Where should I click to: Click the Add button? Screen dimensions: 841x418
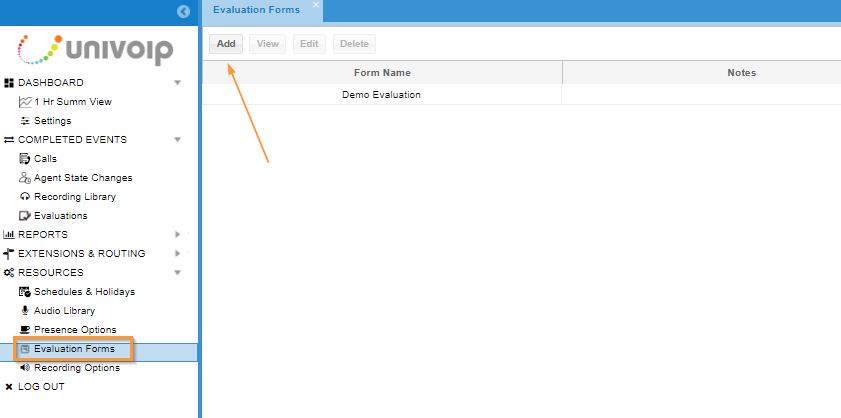(x=226, y=44)
